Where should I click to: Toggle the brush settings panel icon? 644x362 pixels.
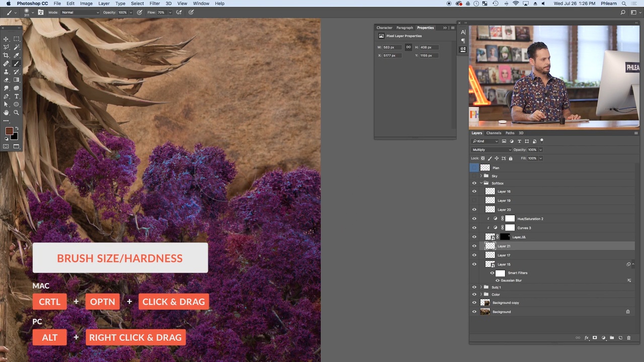pyautogui.click(x=41, y=12)
